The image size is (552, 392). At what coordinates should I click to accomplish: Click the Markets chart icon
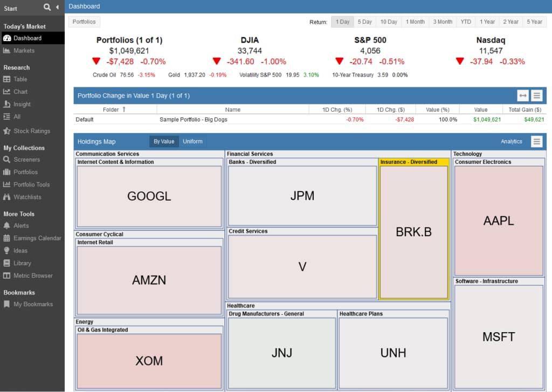coord(6,50)
